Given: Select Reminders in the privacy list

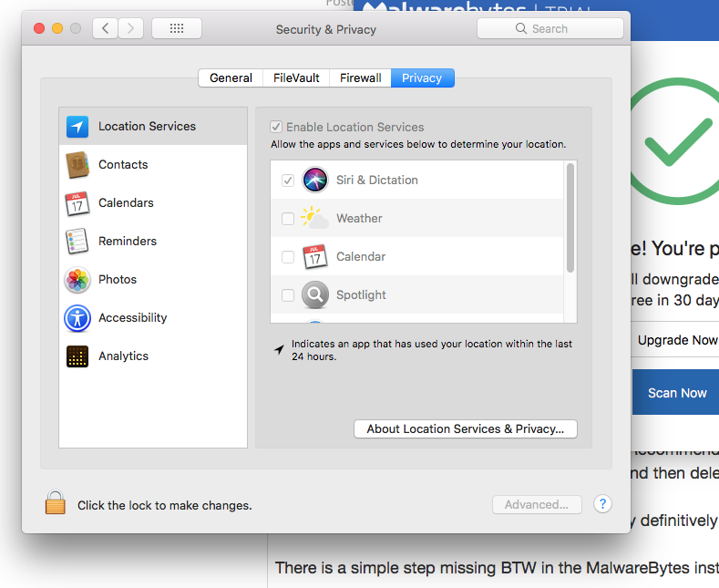Looking at the screenshot, I should 128,242.
